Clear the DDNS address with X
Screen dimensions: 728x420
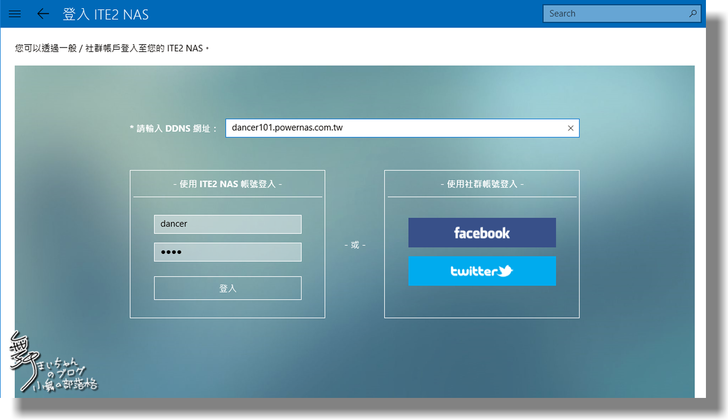(571, 128)
